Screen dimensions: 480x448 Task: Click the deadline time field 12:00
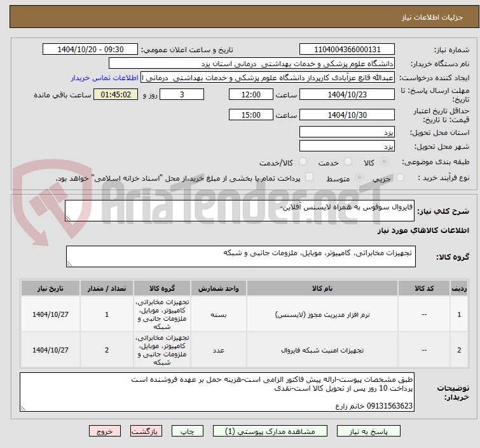point(250,94)
